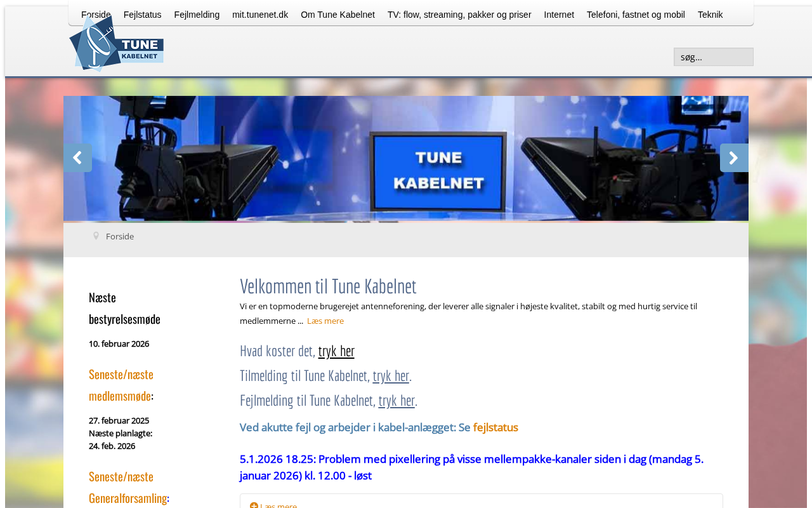
Task: Click tryk her after Fejlmelding til Tune Kabelnet
Action: click(396, 400)
